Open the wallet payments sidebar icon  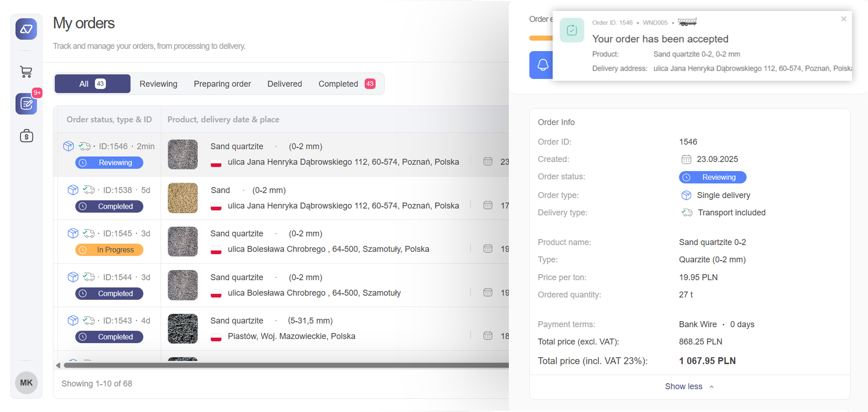[x=26, y=136]
